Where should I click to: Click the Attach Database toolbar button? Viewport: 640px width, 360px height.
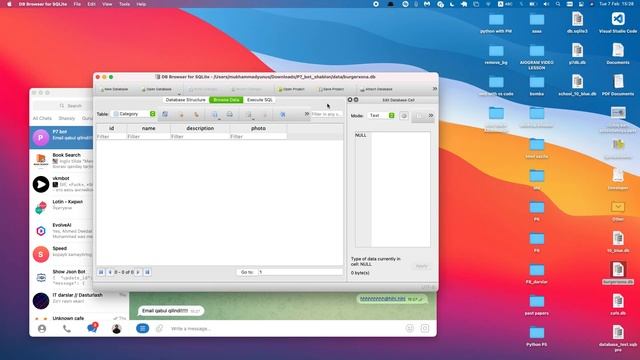(x=376, y=89)
